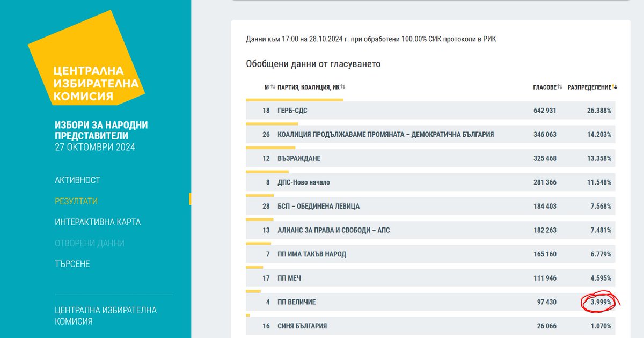
Task: Click votes value 165 160
Action: 544,254
